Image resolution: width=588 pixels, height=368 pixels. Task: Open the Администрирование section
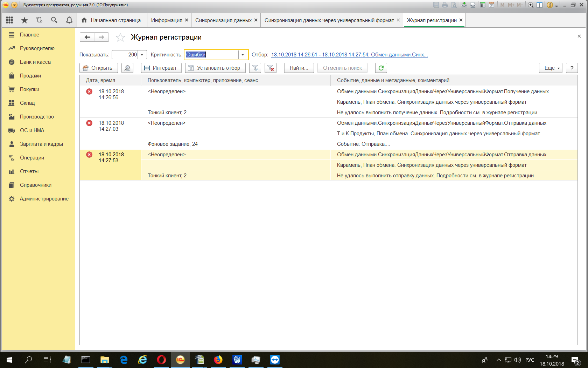[x=44, y=199]
